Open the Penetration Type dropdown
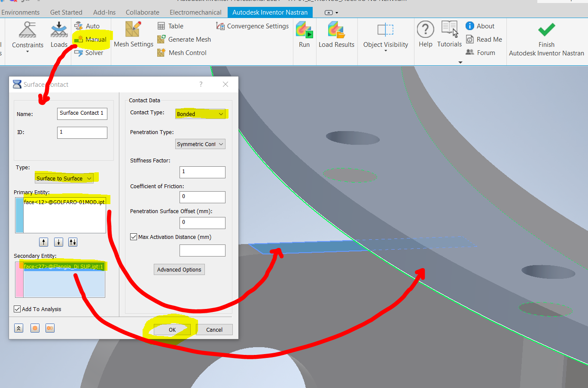Image resolution: width=588 pixels, height=388 pixels. click(200, 144)
